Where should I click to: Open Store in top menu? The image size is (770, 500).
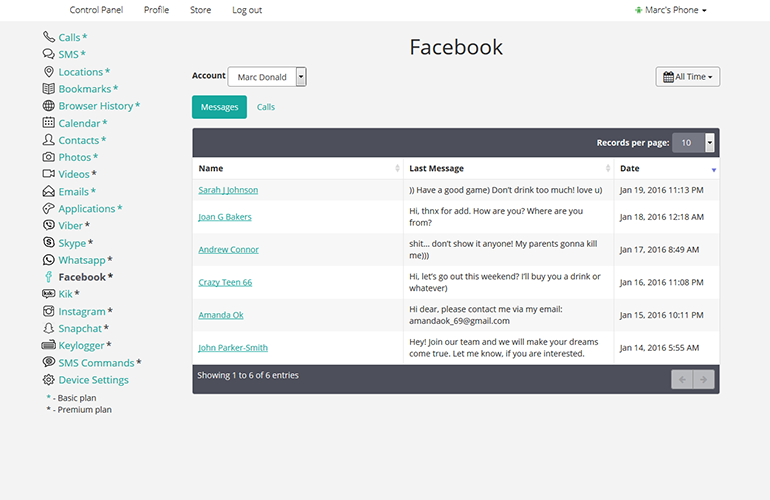200,10
